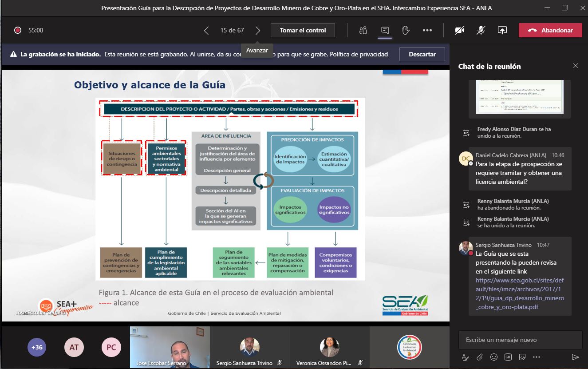Image resolution: width=588 pixels, height=369 pixels.
Task: Show the meeting participants list
Action: (363, 30)
